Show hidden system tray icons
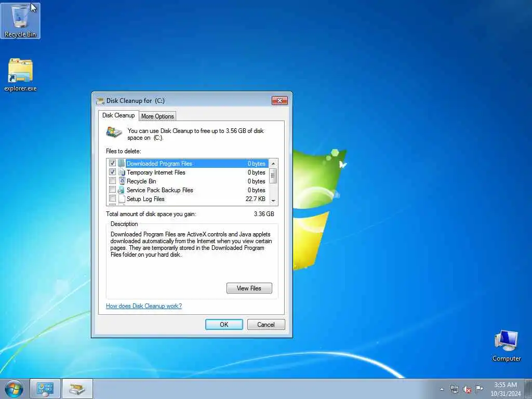532x399 pixels. click(x=442, y=389)
